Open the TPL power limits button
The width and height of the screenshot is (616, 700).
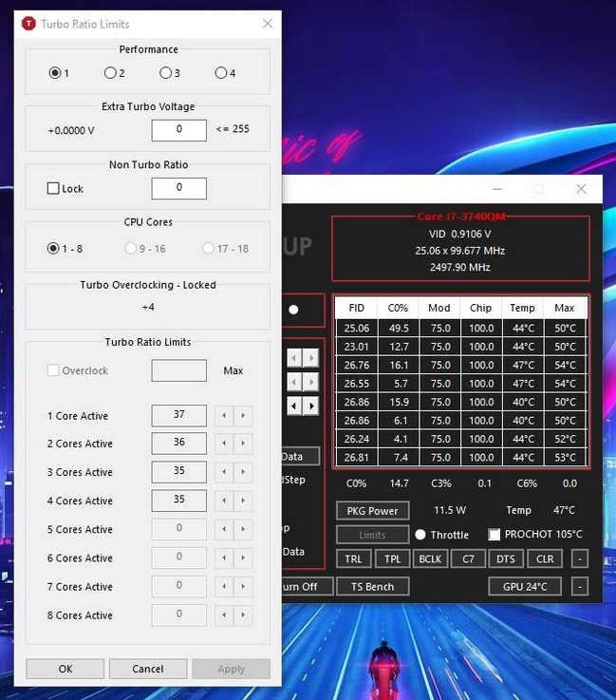[393, 558]
